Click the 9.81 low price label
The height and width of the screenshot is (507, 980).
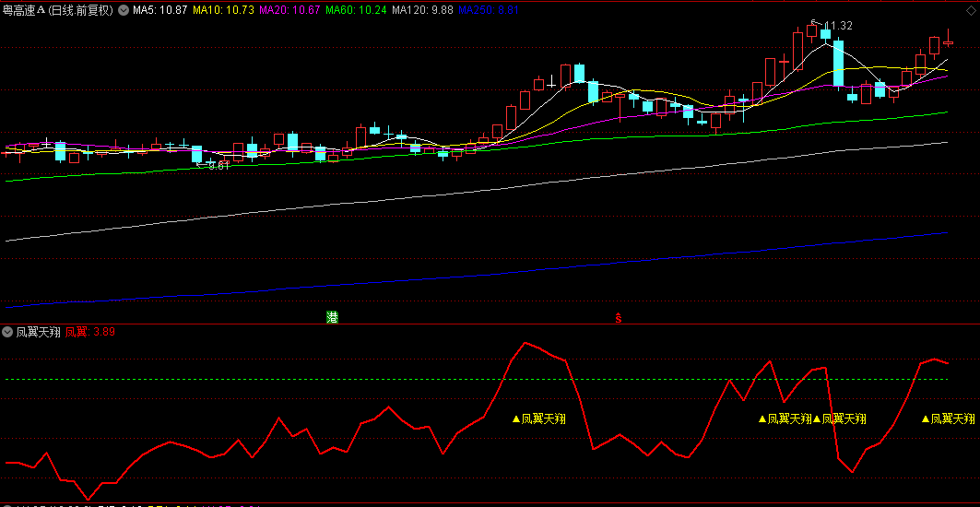[219, 166]
